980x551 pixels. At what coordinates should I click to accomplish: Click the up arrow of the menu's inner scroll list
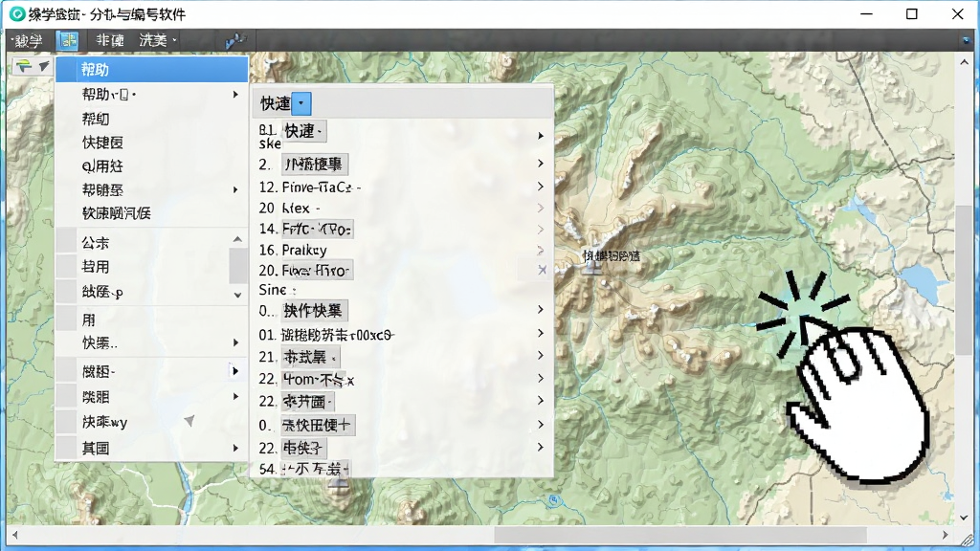(237, 239)
